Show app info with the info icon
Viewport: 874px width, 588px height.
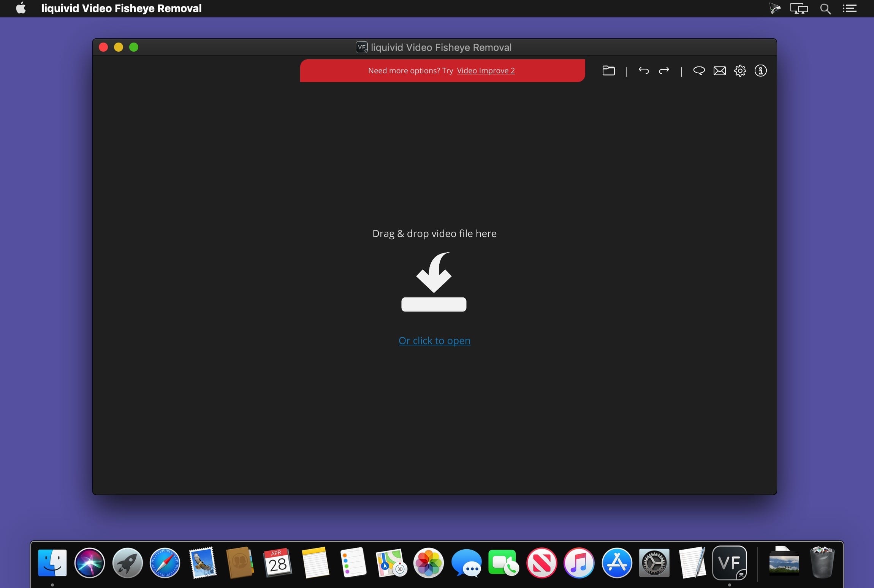pyautogui.click(x=760, y=71)
